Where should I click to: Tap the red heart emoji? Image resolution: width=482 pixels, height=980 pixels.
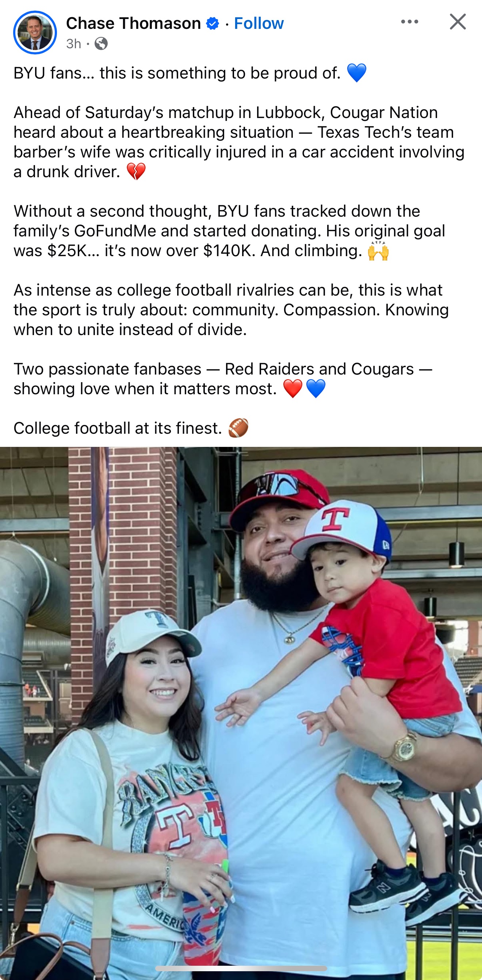[293, 389]
